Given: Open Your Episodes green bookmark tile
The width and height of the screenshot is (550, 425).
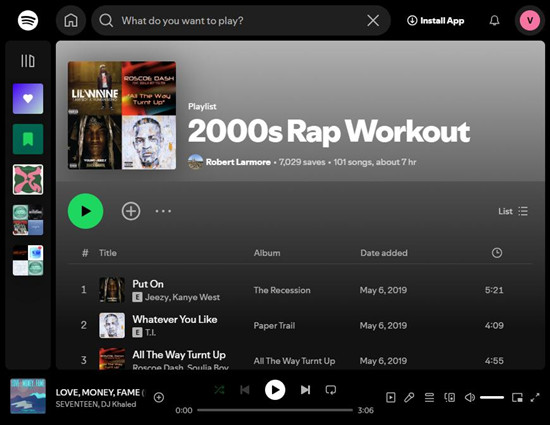Looking at the screenshot, I should 28,139.
